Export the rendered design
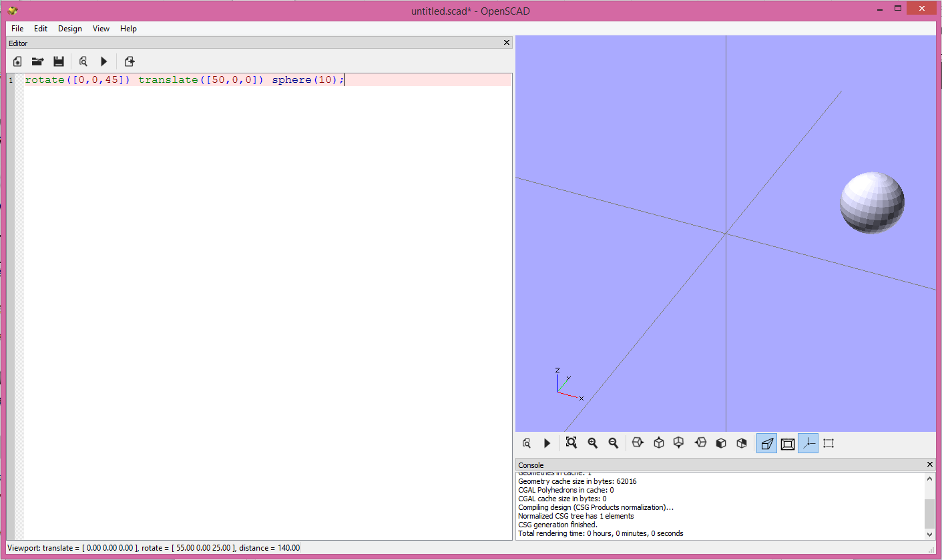 tap(129, 61)
